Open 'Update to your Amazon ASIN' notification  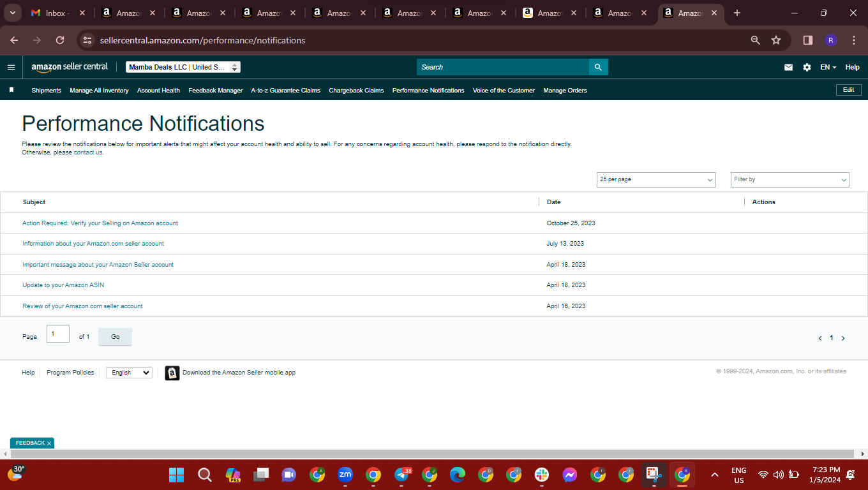tap(63, 285)
